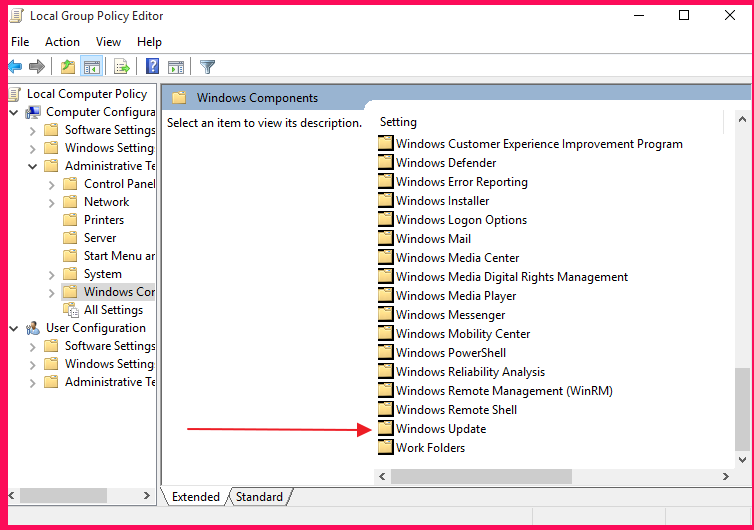754x530 pixels.
Task: Toggle the Show/Hide Action Pane icon
Action: tap(176, 67)
